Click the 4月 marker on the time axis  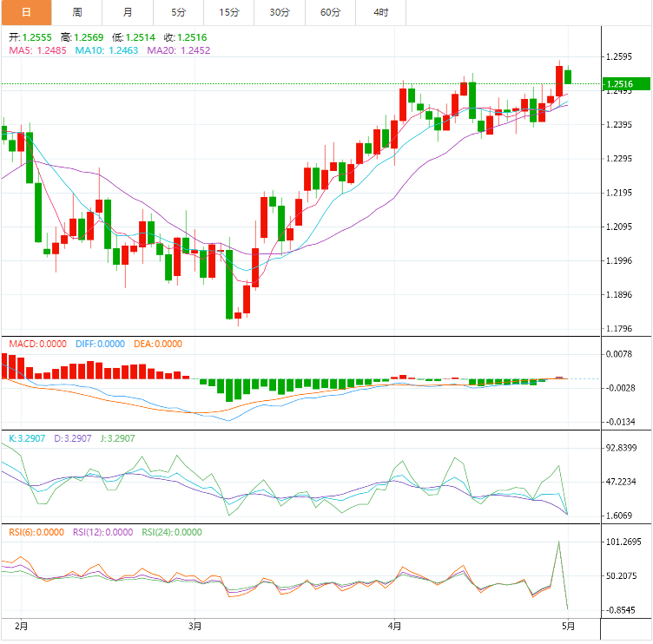pyautogui.click(x=395, y=625)
